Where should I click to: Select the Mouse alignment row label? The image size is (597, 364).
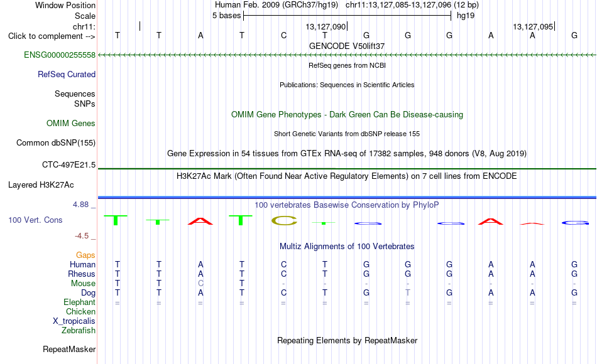click(x=83, y=284)
